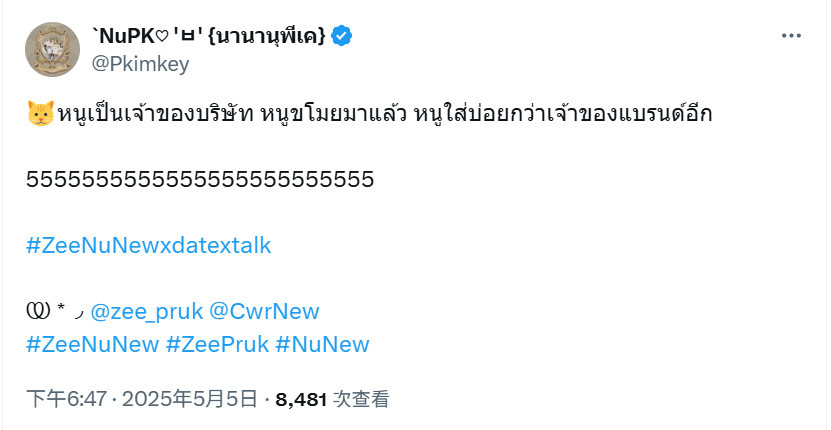Click the decorative symbols before @zee_pruk
Screen dimensions: 831x430
pos(56,312)
